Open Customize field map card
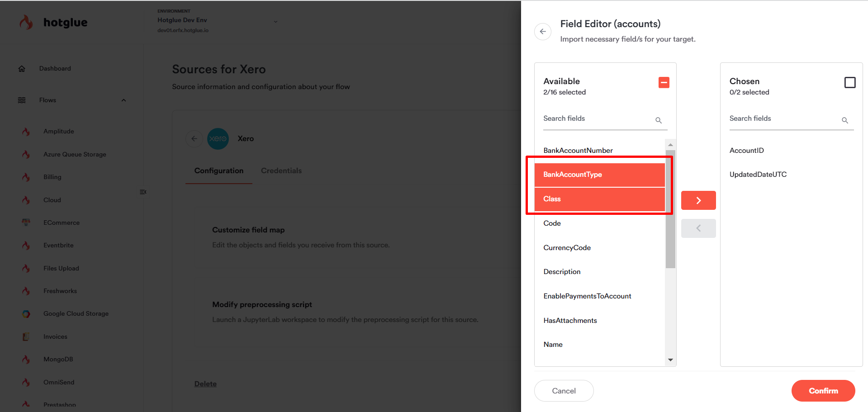This screenshot has width=868, height=412. click(357, 237)
